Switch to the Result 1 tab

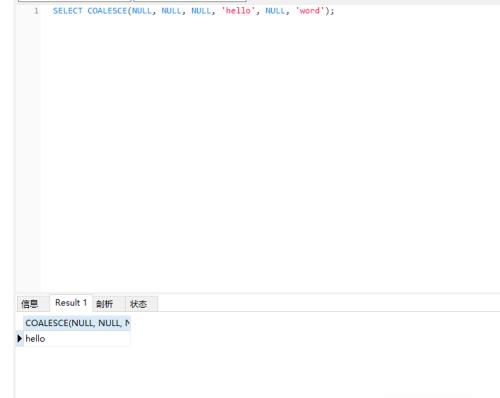(x=71, y=303)
